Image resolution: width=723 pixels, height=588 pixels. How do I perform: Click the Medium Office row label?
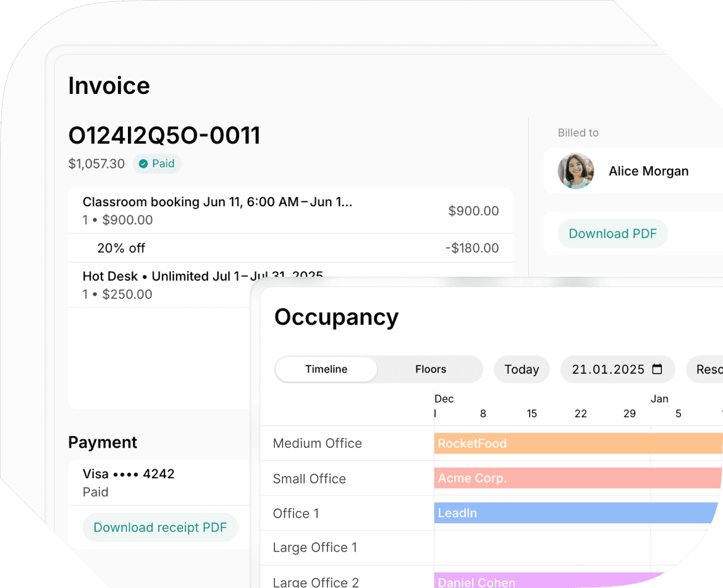pyautogui.click(x=317, y=443)
